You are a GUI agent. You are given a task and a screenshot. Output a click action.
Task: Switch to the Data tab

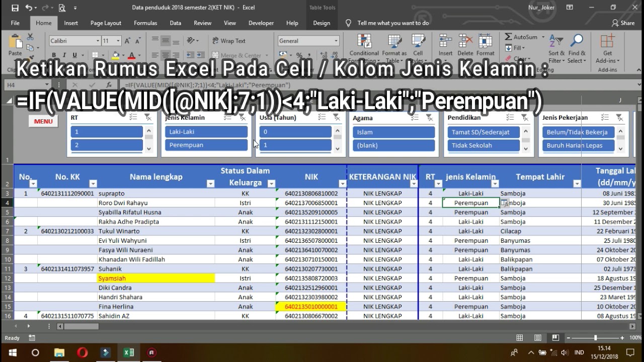pyautogui.click(x=175, y=23)
